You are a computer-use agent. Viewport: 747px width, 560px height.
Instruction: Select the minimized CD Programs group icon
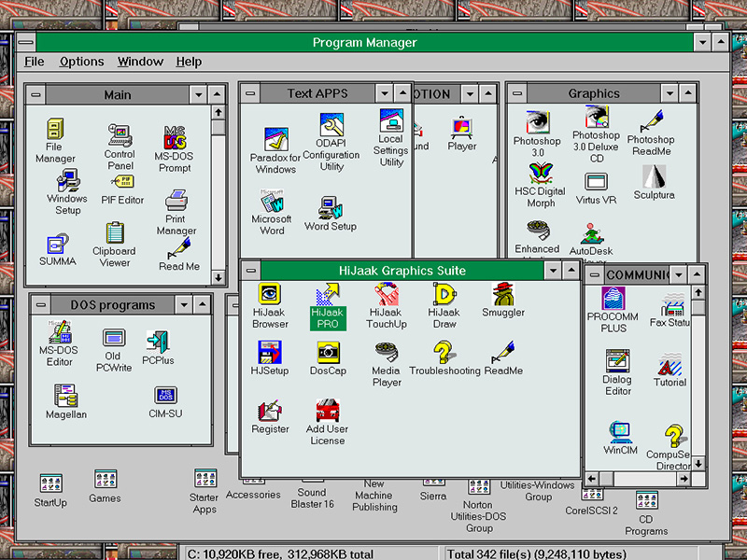pos(646,502)
